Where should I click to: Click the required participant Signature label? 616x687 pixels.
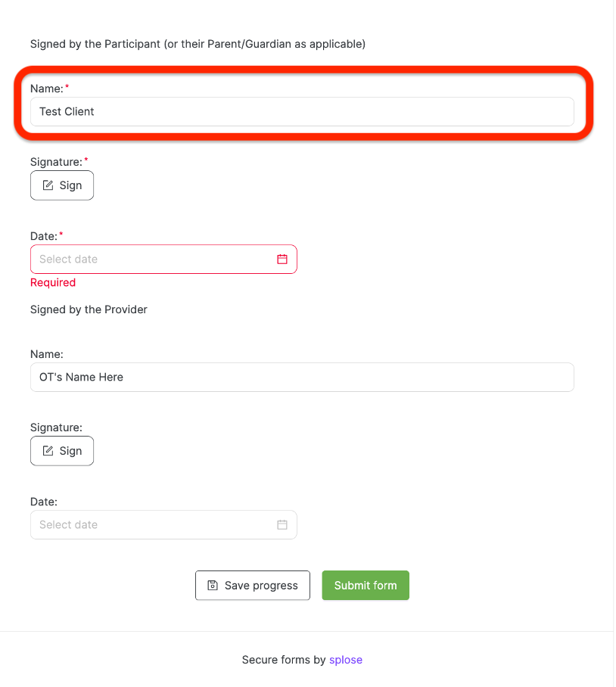[56, 162]
